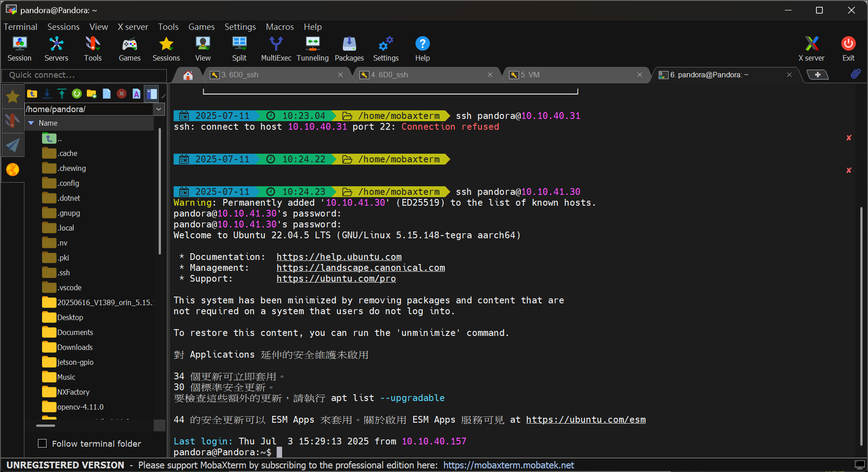The image size is (868, 472).
Task: Click the upload to current folder icon
Action: point(62,94)
